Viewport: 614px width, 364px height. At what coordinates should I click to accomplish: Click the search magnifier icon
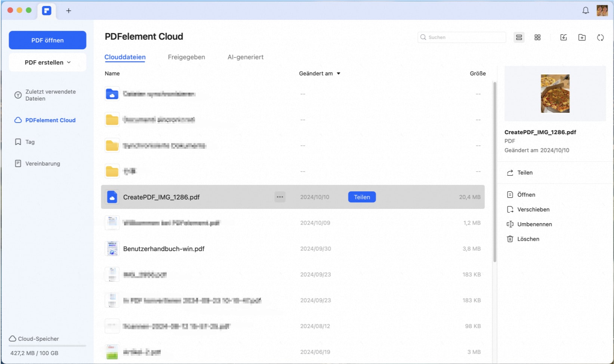pos(423,37)
